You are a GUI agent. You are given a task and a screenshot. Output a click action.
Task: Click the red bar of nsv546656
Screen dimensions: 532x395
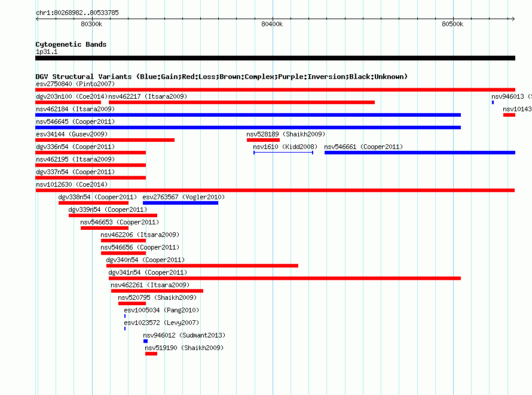coord(123,253)
